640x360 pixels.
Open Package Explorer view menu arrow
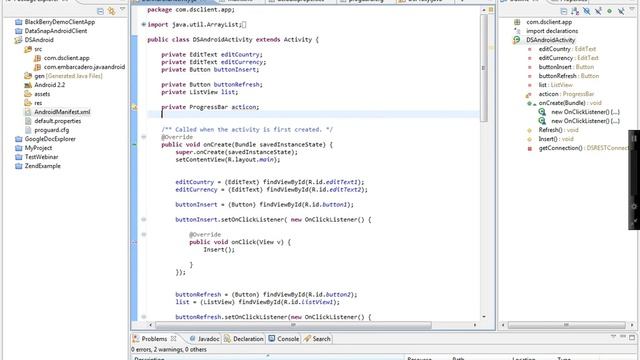pyautogui.click(x=122, y=9)
